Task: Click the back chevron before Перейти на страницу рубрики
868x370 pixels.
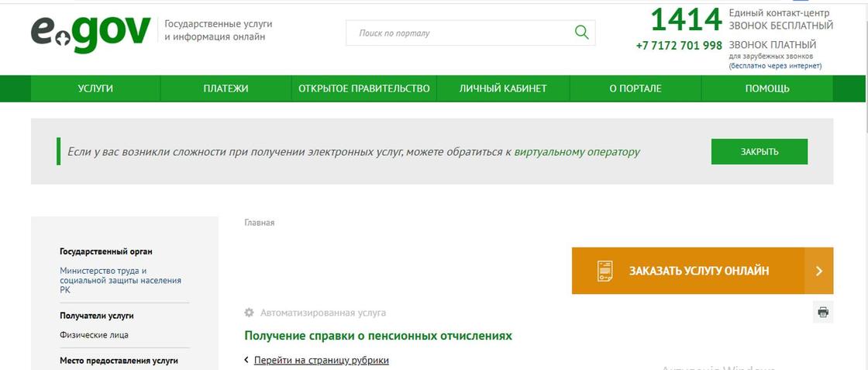Action: pyautogui.click(x=246, y=360)
